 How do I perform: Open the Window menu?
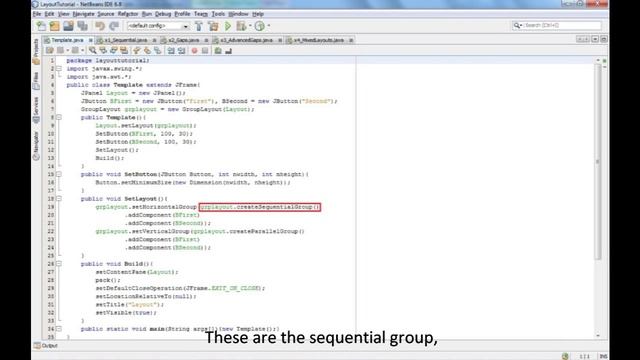click(238, 14)
